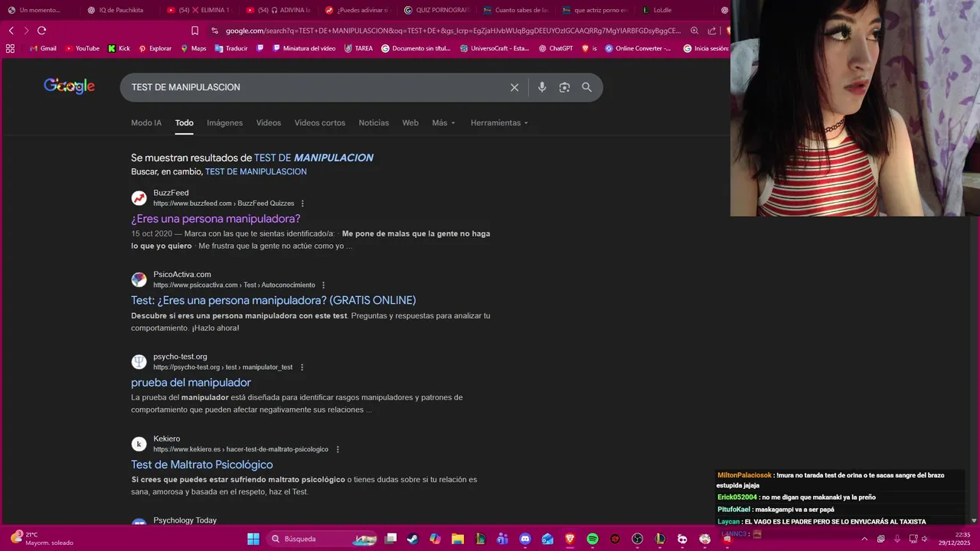Open the ChatGPT bookmark
The height and width of the screenshot is (551, 980).
pos(556,48)
